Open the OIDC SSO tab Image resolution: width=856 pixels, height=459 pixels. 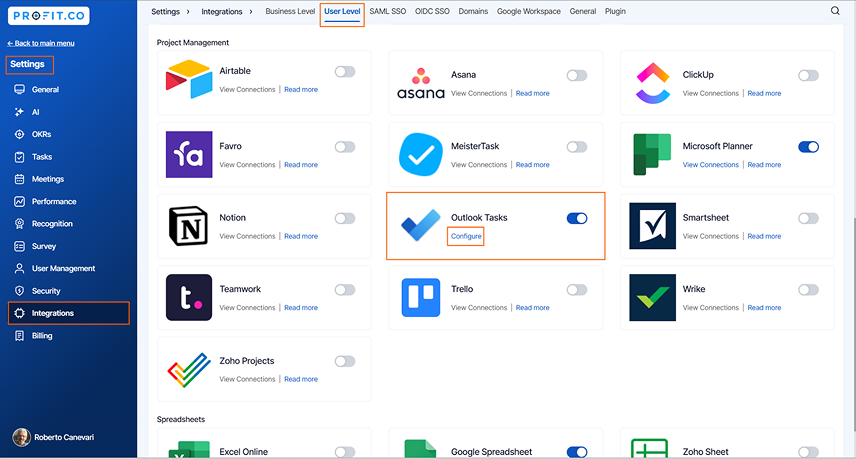click(432, 11)
